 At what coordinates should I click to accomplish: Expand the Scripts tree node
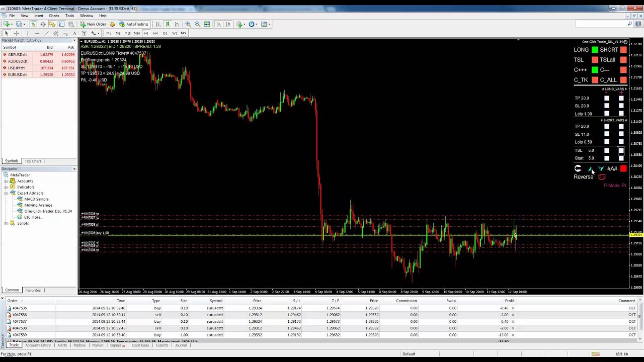pyautogui.click(x=6, y=223)
